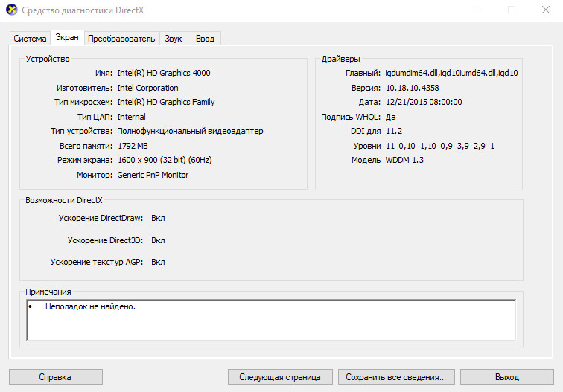The image size is (563, 392).
Task: Click monitor value 'Generic PnP Monitor'
Action: 153,175
